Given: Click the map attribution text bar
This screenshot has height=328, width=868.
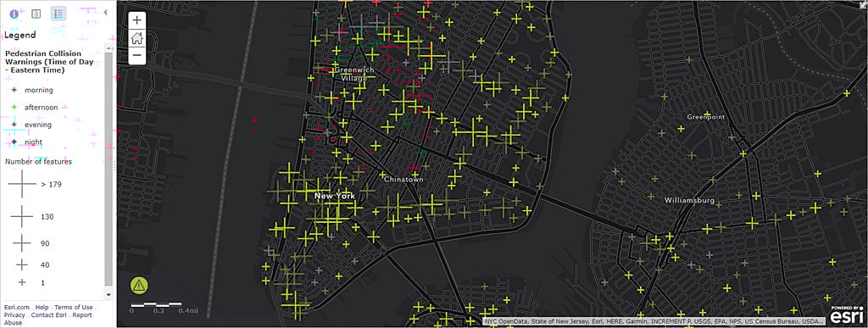Looking at the screenshot, I should pyautogui.click(x=655, y=321).
